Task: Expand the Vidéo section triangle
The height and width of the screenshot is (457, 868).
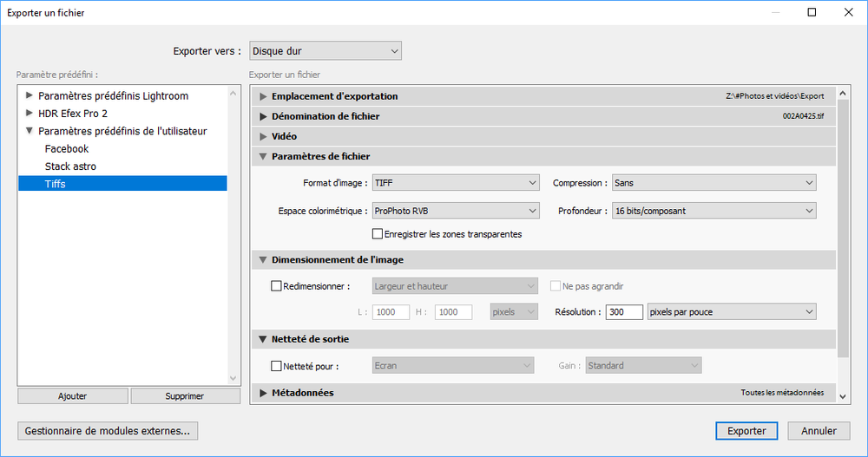Action: click(264, 136)
